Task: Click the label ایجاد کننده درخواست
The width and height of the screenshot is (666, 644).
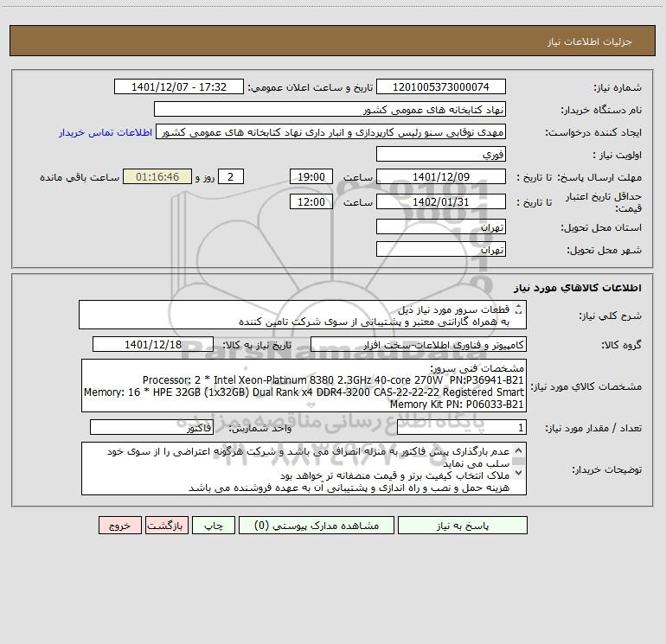Action: 593,133
